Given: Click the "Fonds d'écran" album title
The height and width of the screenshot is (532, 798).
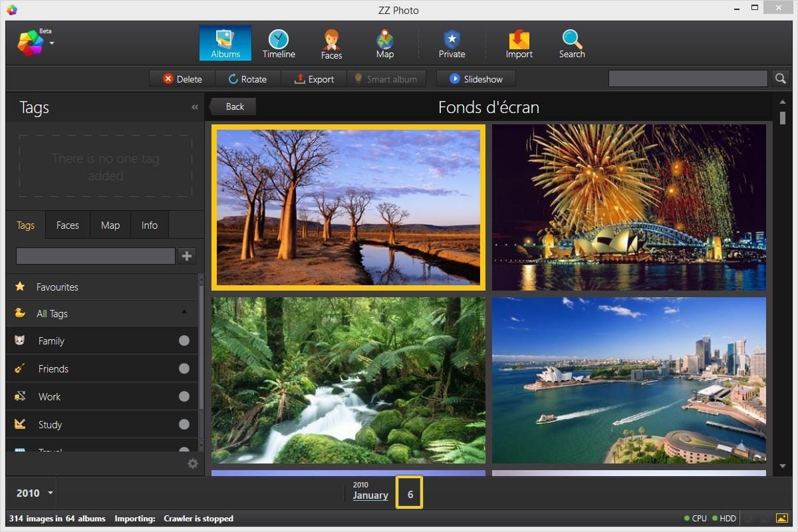Looking at the screenshot, I should coord(489,107).
